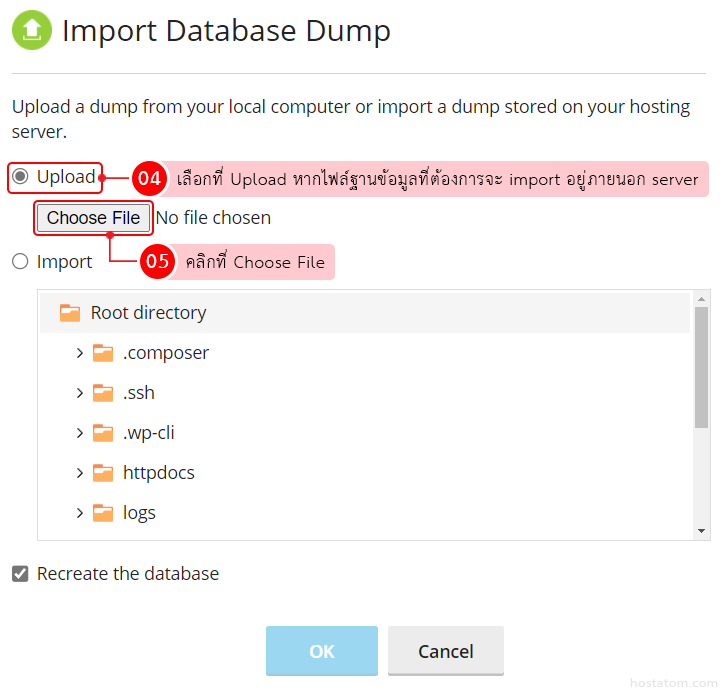Expand the .composer folder chevron

click(x=79, y=353)
